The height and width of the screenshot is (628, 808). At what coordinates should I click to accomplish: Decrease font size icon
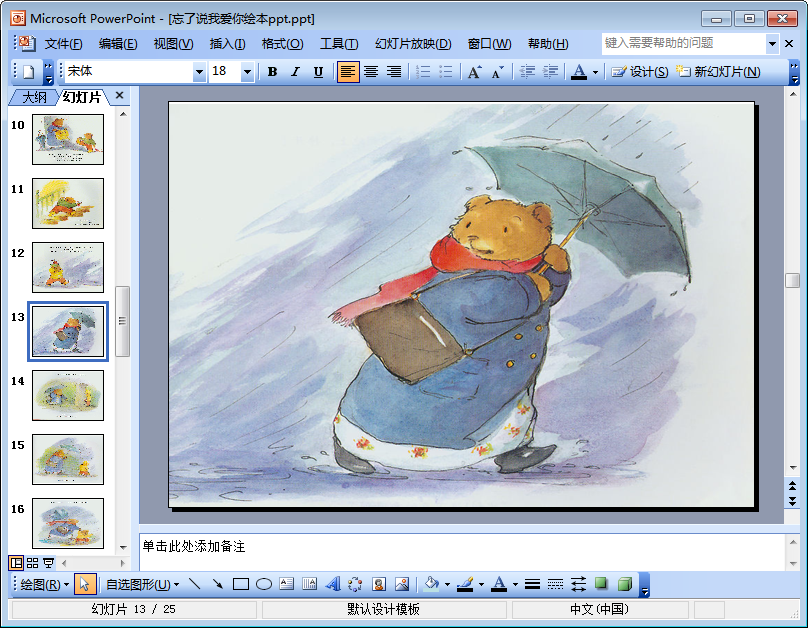(497, 72)
